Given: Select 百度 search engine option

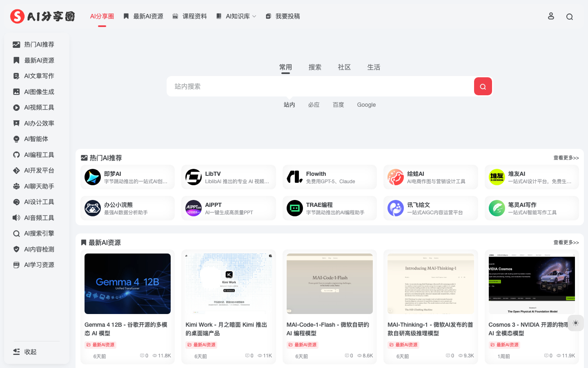Looking at the screenshot, I should [x=339, y=105].
